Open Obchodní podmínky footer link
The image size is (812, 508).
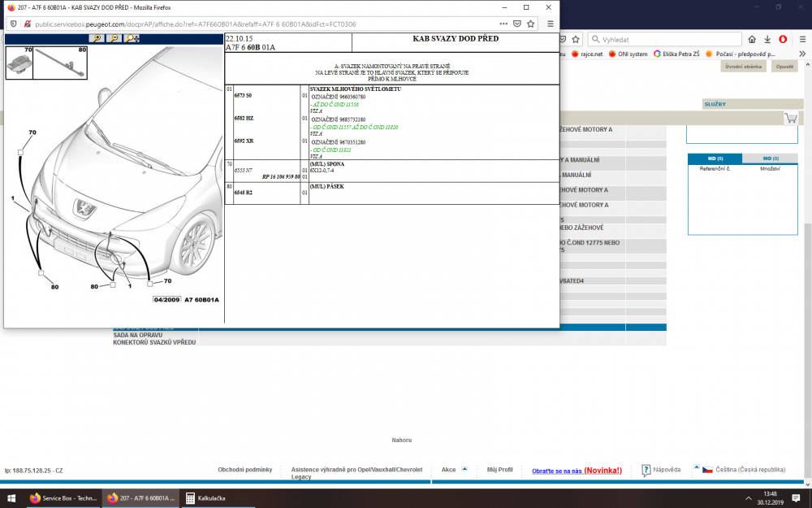click(245, 470)
